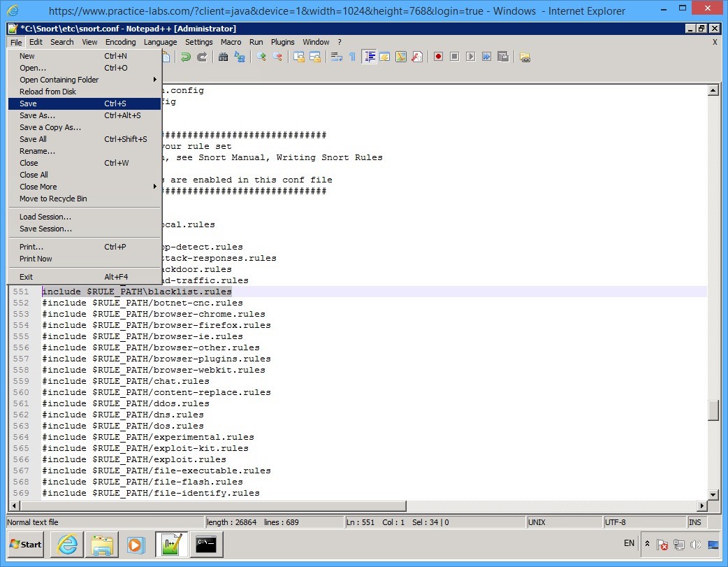Zoom out using the magnifier-minus icon
Viewport: 728px width, 567px height.
click(277, 56)
